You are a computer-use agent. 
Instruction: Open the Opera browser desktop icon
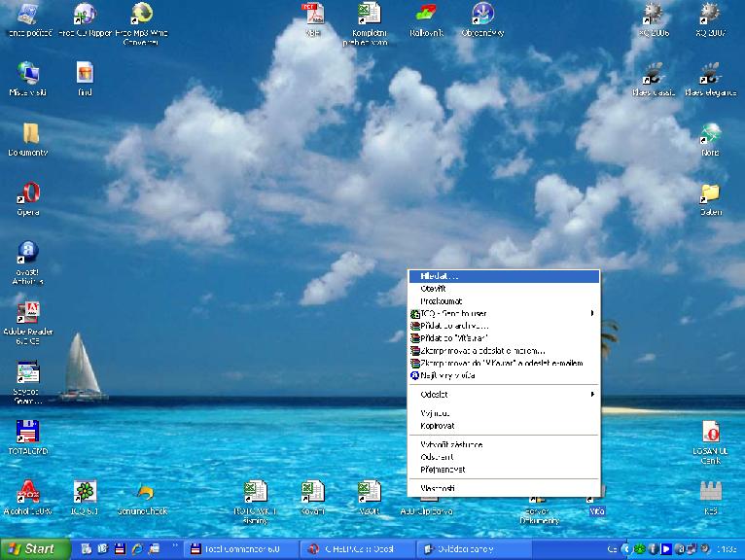click(28, 193)
